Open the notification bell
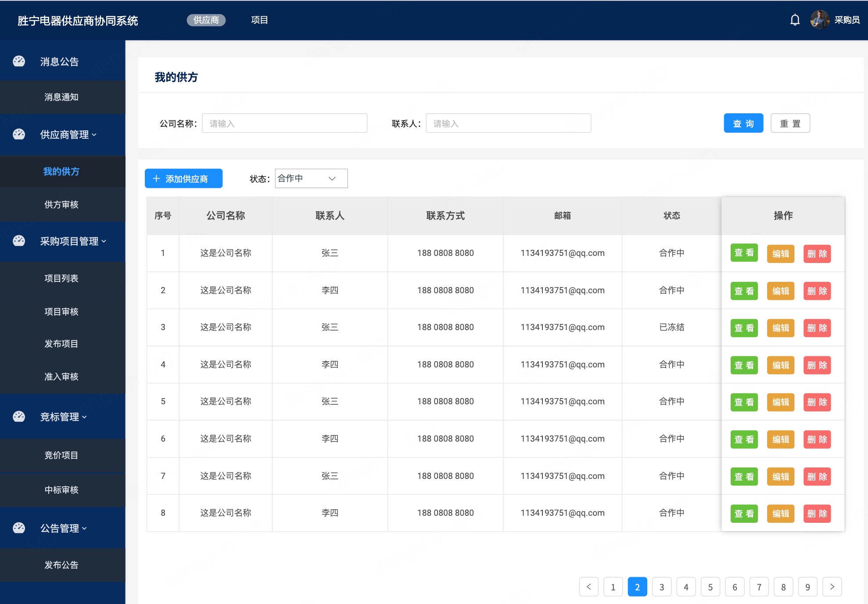The height and width of the screenshot is (604, 868). coord(795,20)
